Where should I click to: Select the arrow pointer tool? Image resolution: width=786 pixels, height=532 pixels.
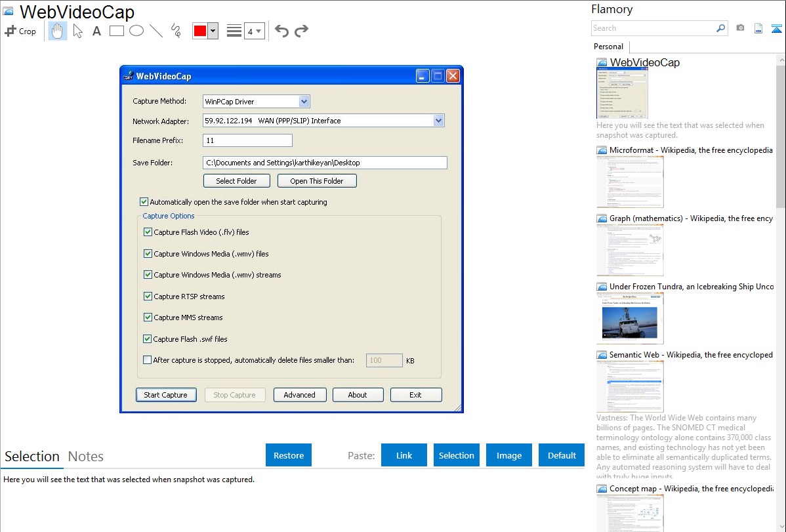click(x=77, y=31)
